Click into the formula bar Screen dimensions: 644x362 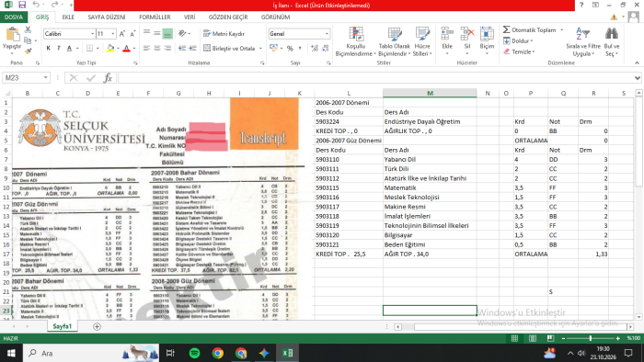[x=375, y=77]
